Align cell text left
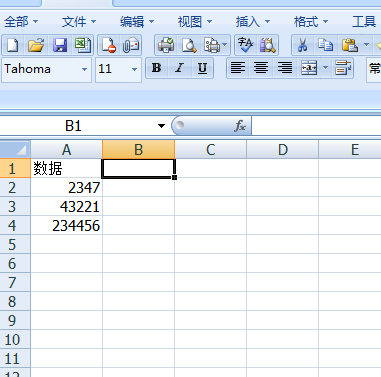 coord(238,68)
